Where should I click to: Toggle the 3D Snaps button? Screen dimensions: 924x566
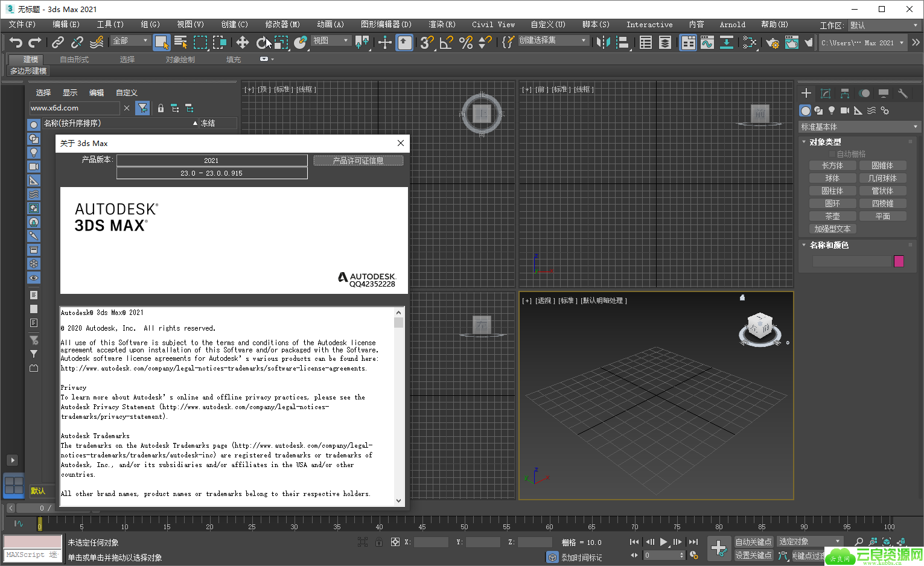(x=427, y=42)
